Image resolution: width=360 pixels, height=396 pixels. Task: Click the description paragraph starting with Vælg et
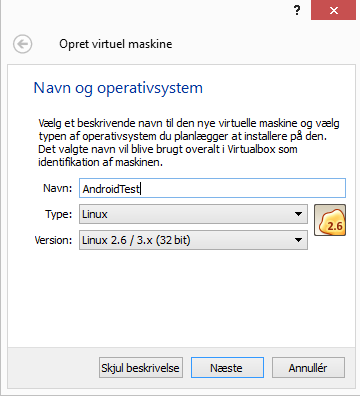coord(189,143)
